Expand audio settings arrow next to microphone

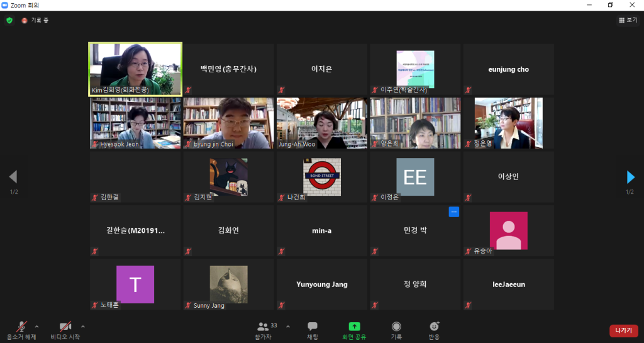coord(36,326)
